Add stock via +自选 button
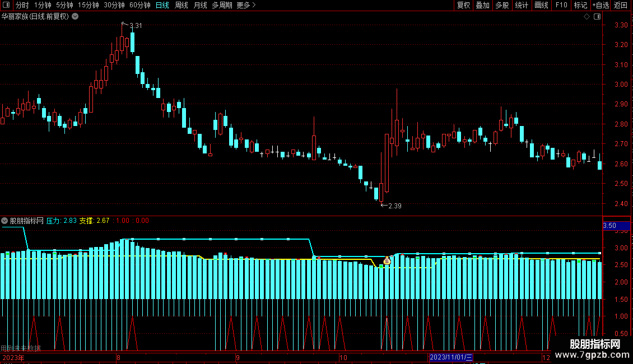Viewport: 633px width, 364px height. pyautogui.click(x=601, y=5)
